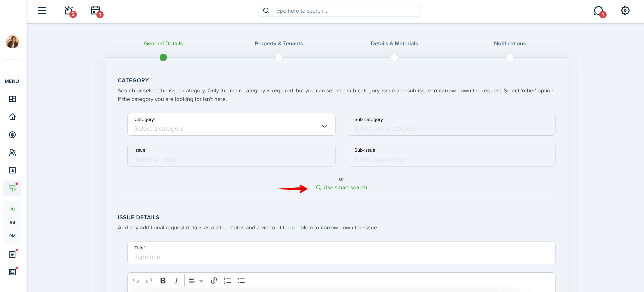This screenshot has width=644, height=292.
Task: Open the Issue dropdown
Action: click(x=231, y=155)
